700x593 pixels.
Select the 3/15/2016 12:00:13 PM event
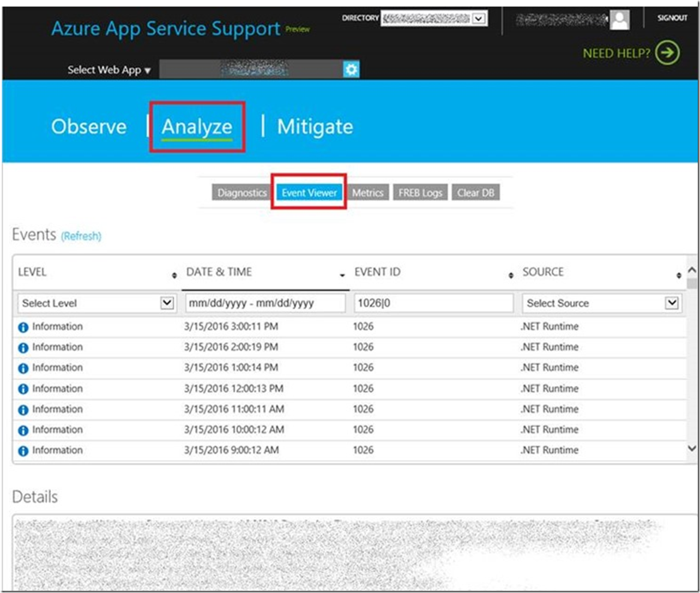point(349,389)
